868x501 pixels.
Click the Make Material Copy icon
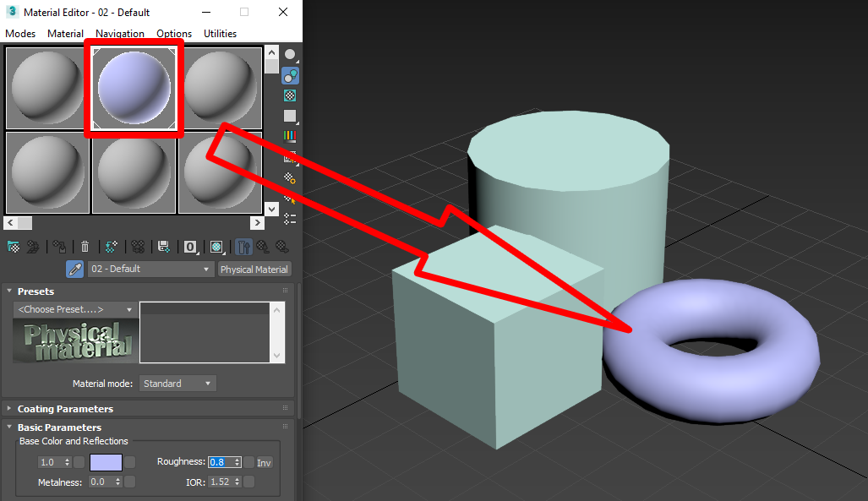click(112, 247)
